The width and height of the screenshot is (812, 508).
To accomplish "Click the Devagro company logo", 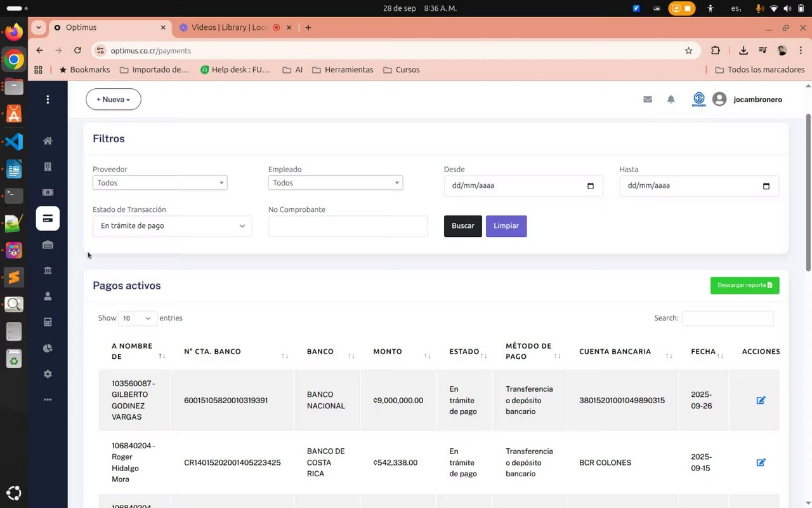I will pos(699,99).
